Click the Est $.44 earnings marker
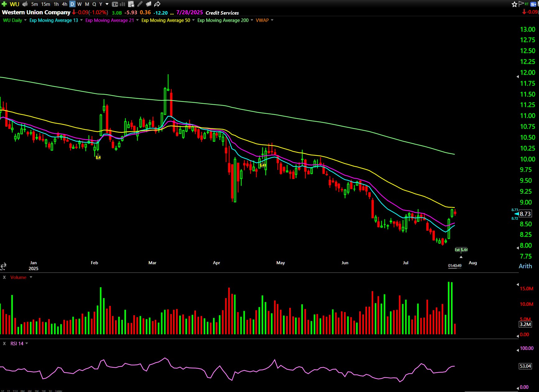 461,250
